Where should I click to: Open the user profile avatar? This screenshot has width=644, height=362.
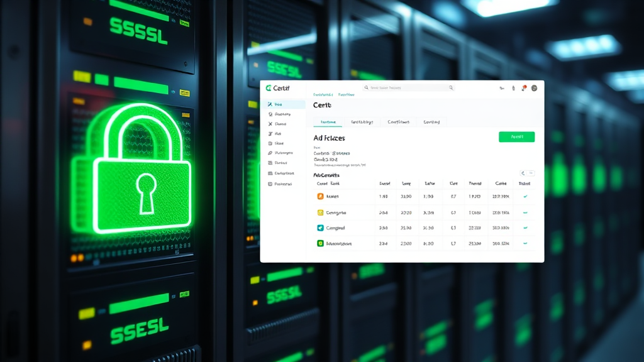point(534,88)
